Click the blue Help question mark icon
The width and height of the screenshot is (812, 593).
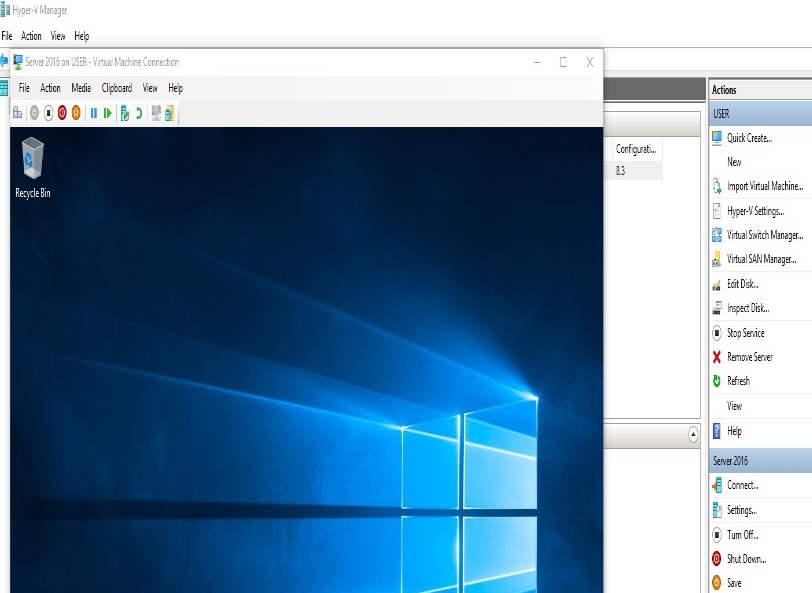(717, 431)
